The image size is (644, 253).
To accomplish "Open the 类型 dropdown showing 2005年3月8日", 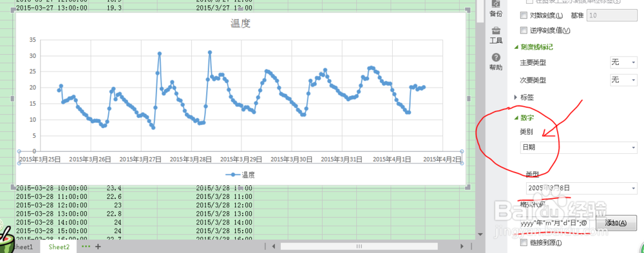I will [582, 188].
